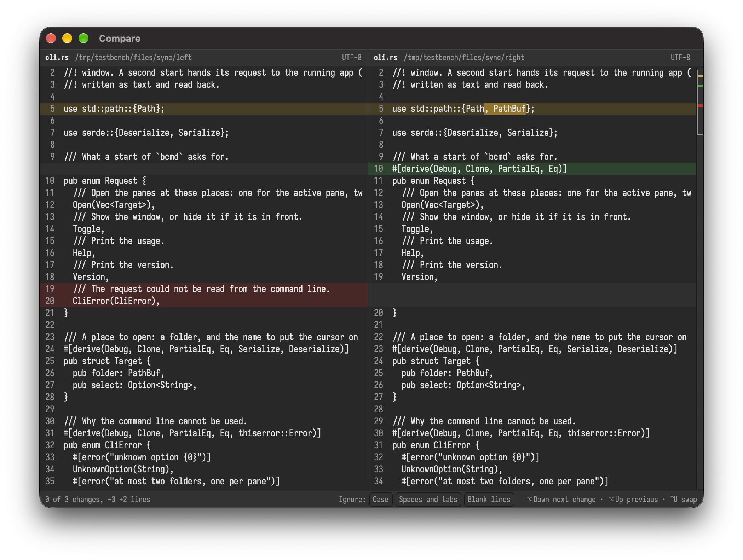Screen dimensions: 743x560
Task: Click the red close window button
Action: (x=51, y=38)
